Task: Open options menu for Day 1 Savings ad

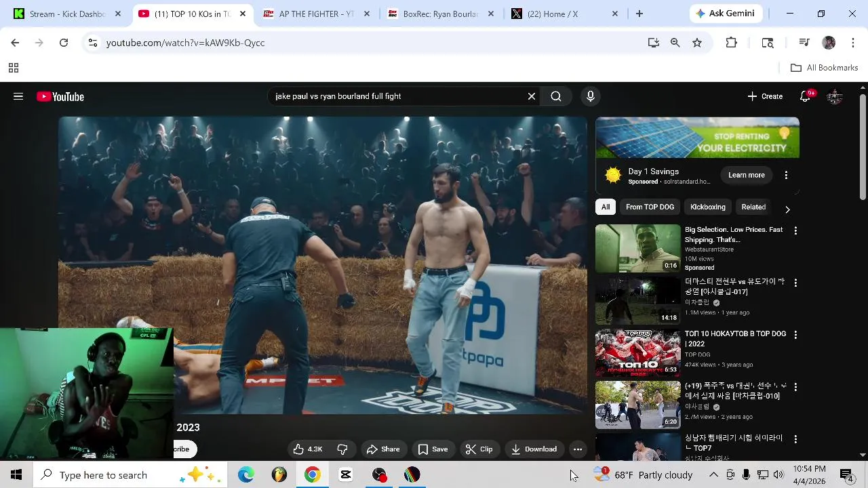Action: 786,175
